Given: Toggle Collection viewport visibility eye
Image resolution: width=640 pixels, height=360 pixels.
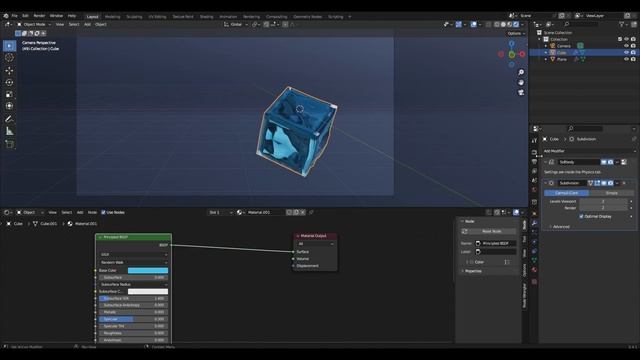Looking at the screenshot, I should pyautogui.click(x=626, y=39).
